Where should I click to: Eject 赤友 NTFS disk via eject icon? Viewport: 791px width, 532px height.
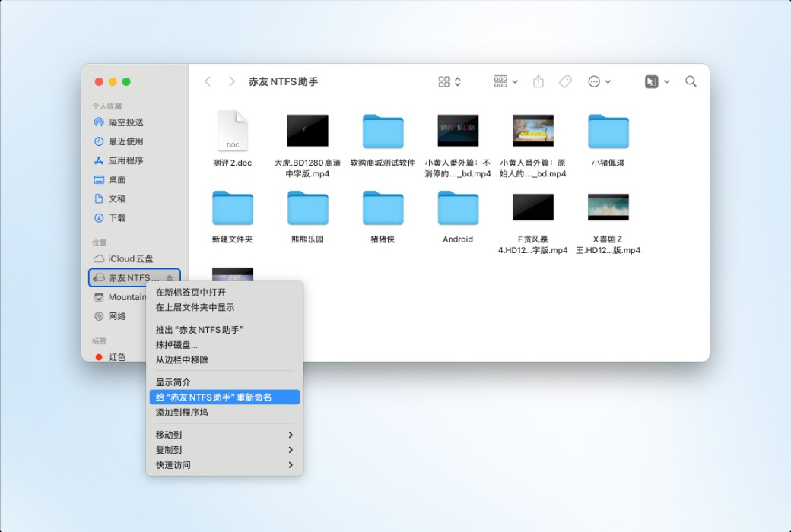click(170, 278)
